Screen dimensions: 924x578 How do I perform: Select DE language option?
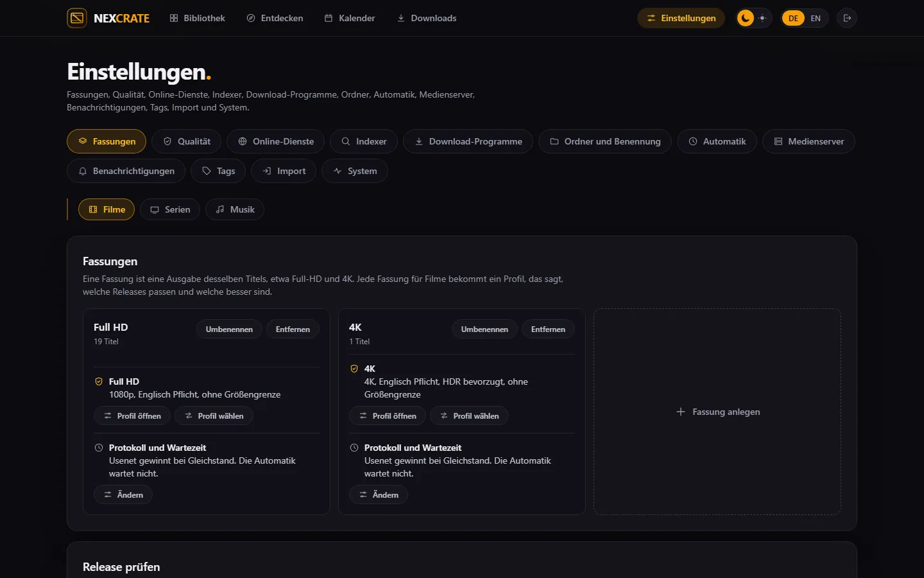pyautogui.click(x=793, y=18)
